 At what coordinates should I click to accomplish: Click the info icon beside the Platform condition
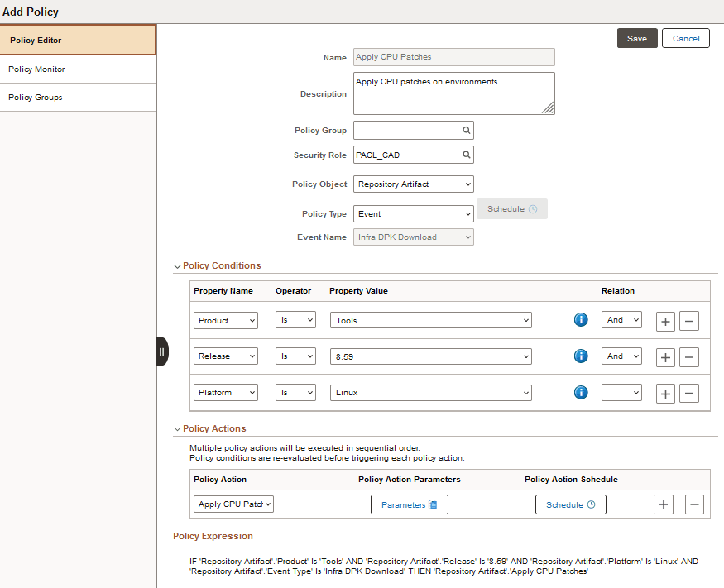pos(580,393)
